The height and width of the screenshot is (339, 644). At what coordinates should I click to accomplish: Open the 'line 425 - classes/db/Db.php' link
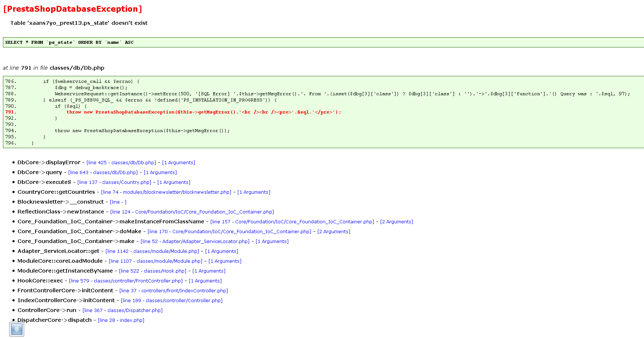[x=121, y=163]
